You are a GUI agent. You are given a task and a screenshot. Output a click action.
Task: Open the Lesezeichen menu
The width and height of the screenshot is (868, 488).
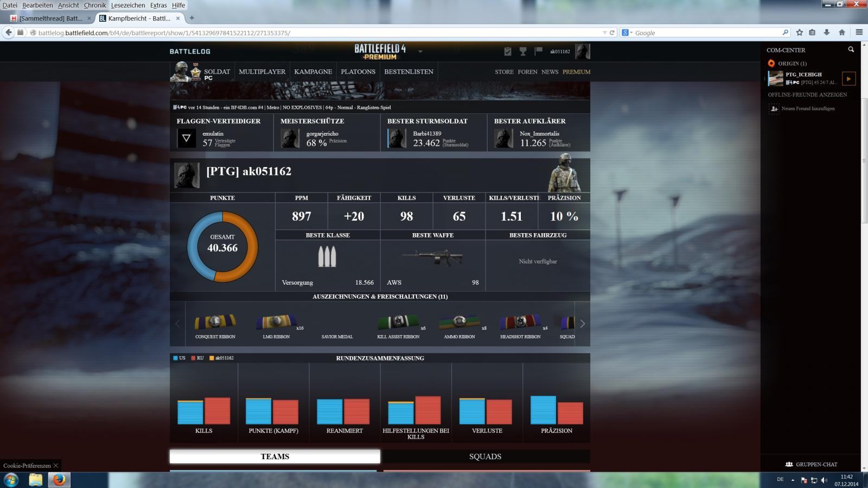point(128,5)
